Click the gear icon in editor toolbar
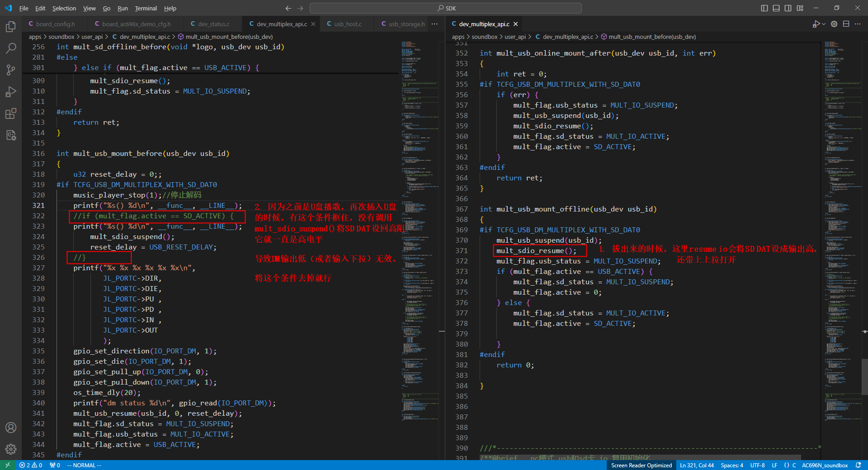Viewport: 868px width, 470px height. (x=834, y=24)
